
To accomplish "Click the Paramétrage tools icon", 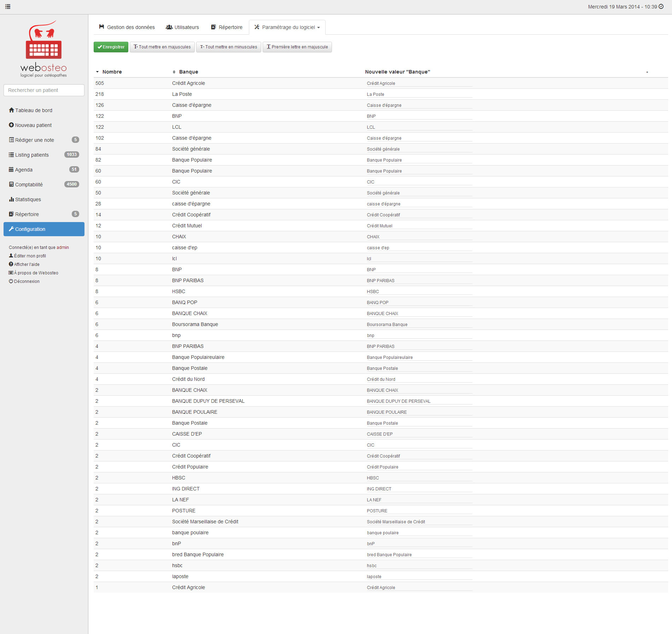I will [x=257, y=27].
